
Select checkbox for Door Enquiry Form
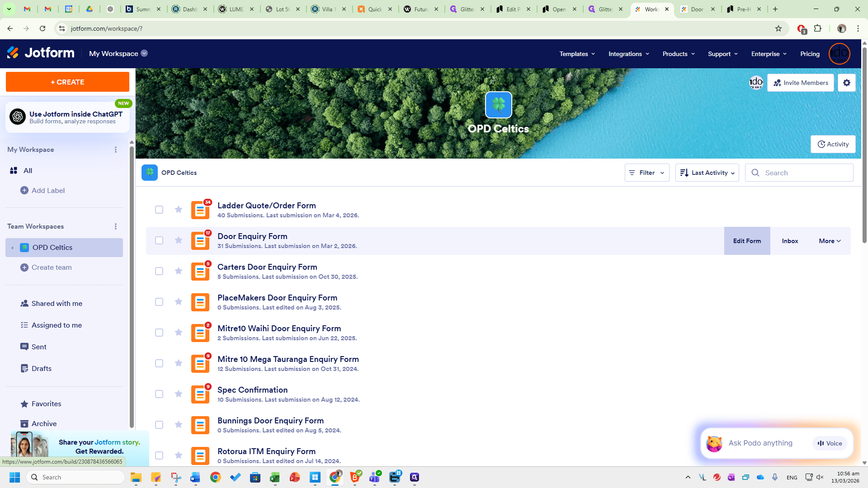click(x=159, y=240)
